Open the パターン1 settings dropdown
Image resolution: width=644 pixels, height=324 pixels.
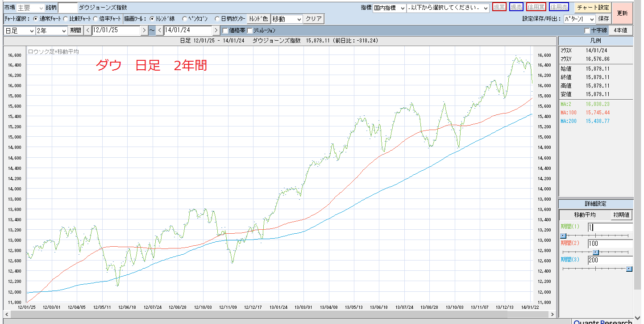click(580, 19)
